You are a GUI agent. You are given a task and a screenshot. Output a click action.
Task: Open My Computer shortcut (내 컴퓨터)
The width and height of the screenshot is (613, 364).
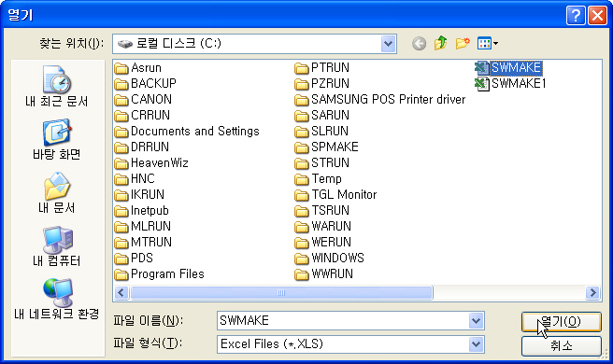57,246
